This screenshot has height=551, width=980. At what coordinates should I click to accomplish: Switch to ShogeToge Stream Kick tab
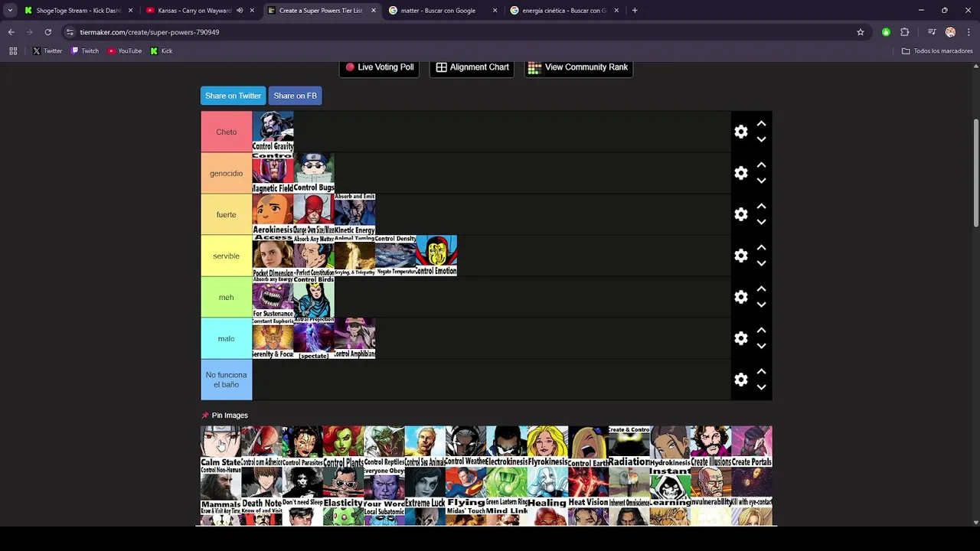click(x=79, y=11)
